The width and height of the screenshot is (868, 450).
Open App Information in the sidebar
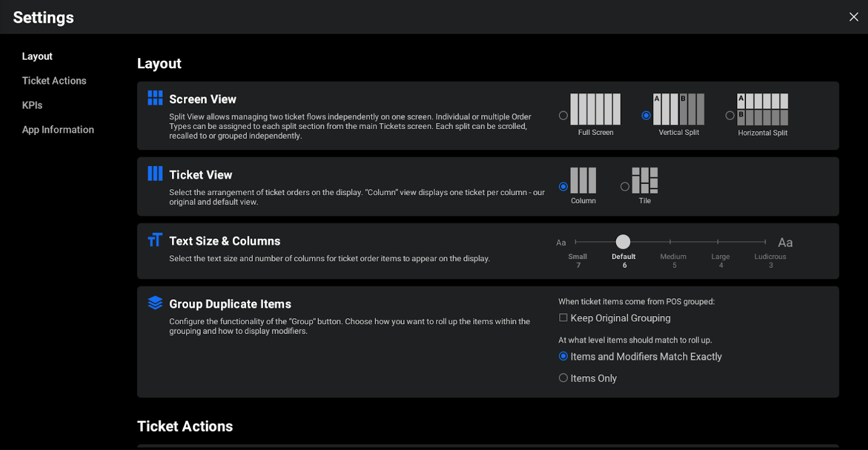click(58, 130)
